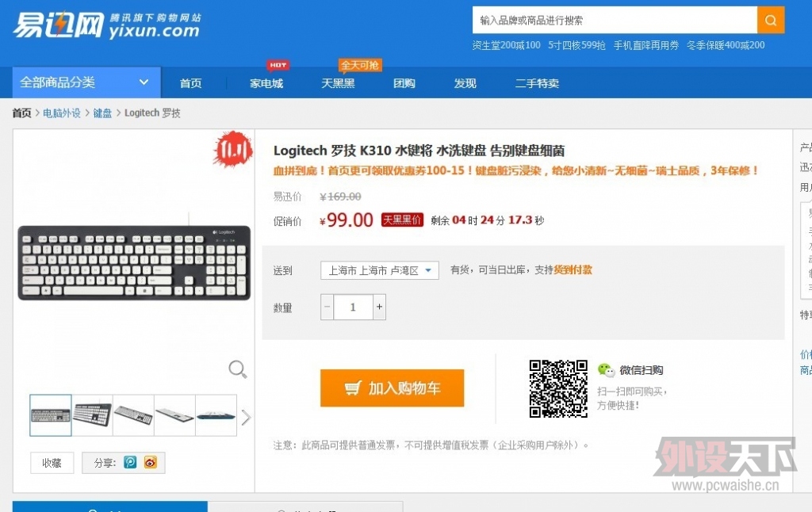The width and height of the screenshot is (812, 512).
Task: Select fifth keyboard-in-water thumbnail
Action: click(x=216, y=415)
